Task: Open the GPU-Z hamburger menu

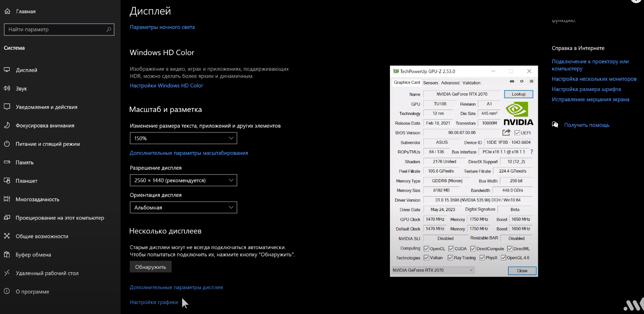Action: coord(531,81)
